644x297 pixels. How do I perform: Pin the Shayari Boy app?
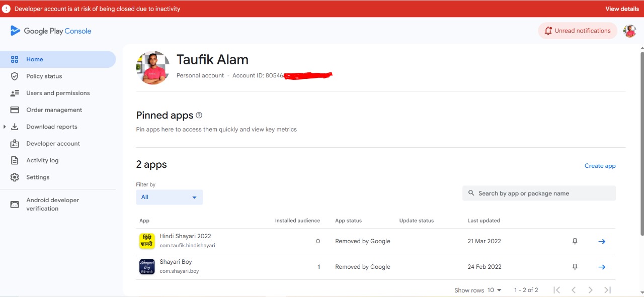(575, 267)
